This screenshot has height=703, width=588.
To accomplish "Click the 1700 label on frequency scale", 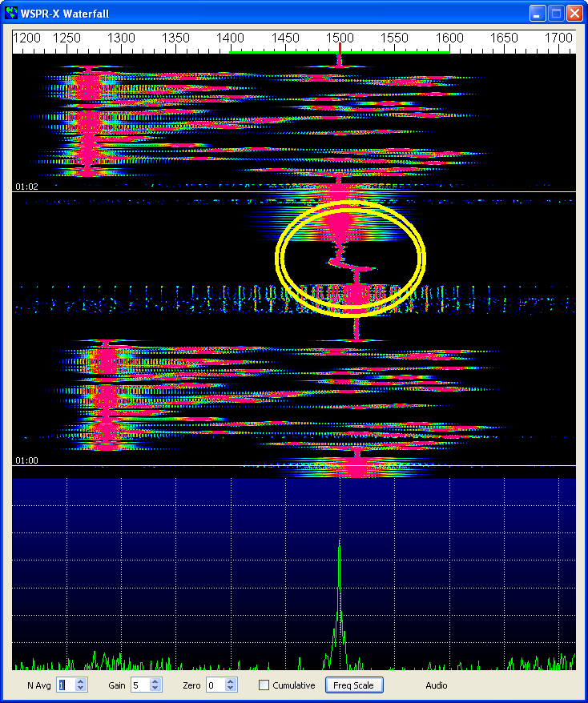I will (558, 38).
